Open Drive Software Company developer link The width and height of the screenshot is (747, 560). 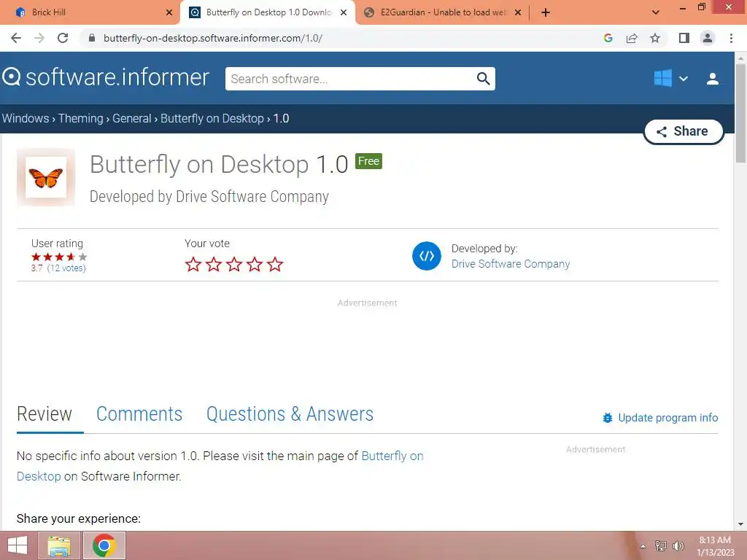510,264
